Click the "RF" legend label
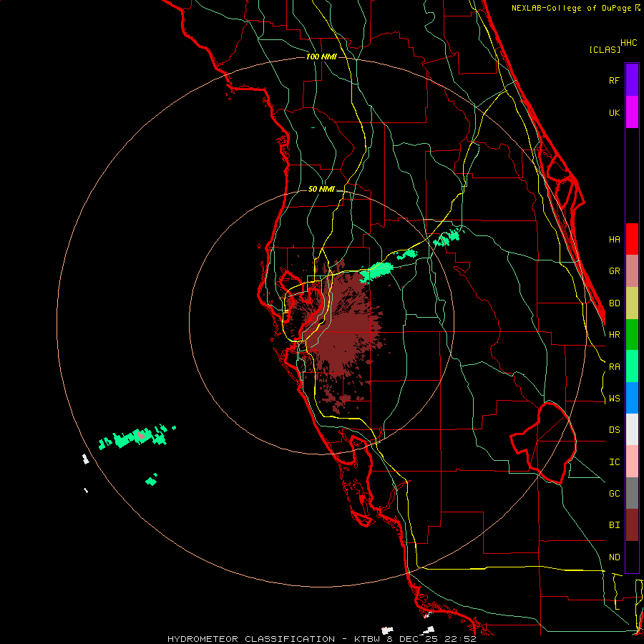 (614, 80)
